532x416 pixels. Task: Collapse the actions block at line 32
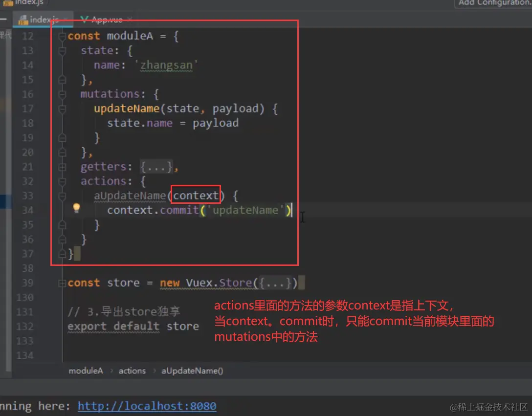(62, 181)
